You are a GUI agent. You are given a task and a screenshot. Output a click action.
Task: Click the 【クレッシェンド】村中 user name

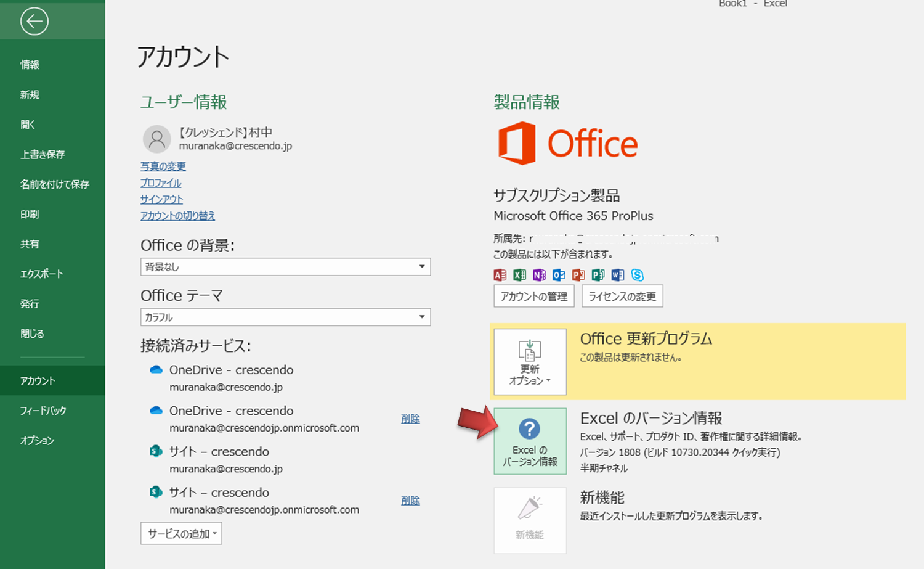(225, 133)
